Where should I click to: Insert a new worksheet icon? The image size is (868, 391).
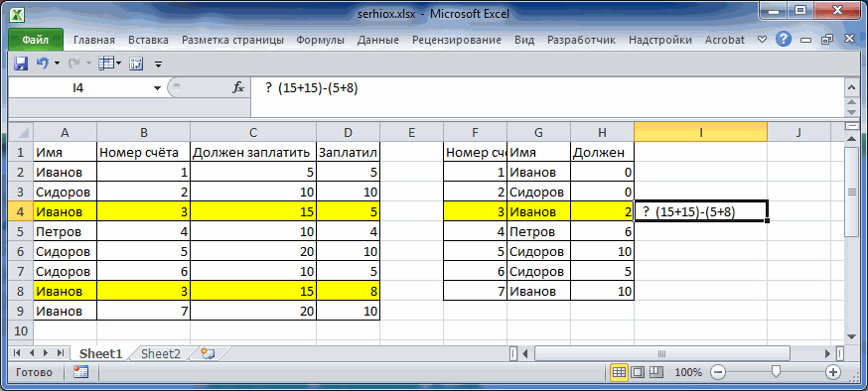click(208, 354)
